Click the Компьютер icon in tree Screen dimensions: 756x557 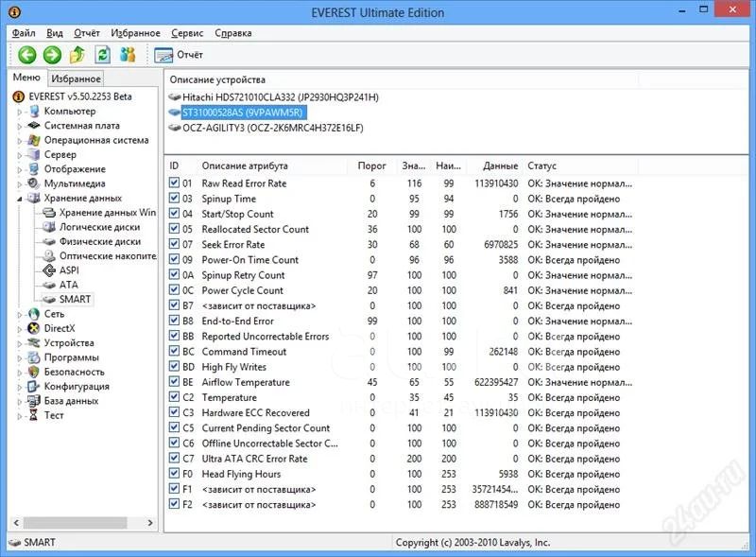click(x=34, y=111)
